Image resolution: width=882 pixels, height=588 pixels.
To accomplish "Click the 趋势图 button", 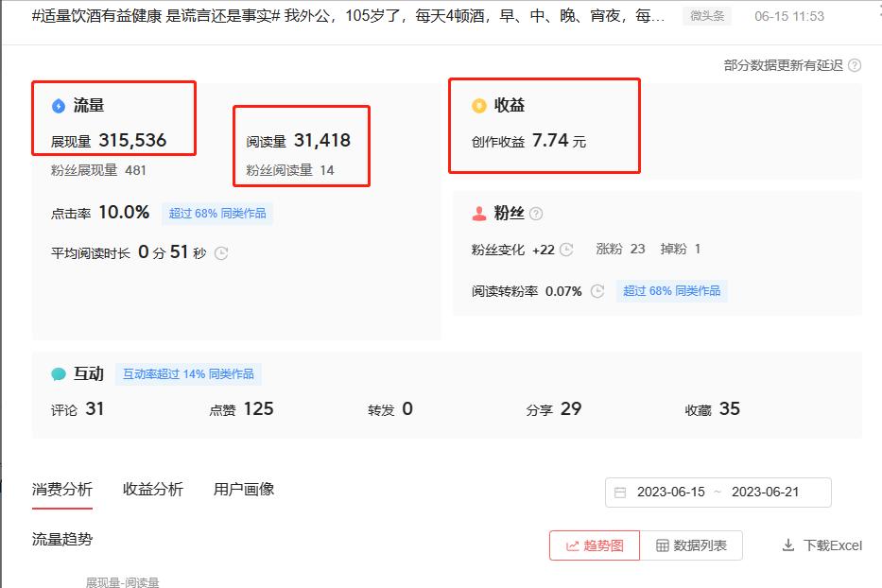I will coord(594,545).
